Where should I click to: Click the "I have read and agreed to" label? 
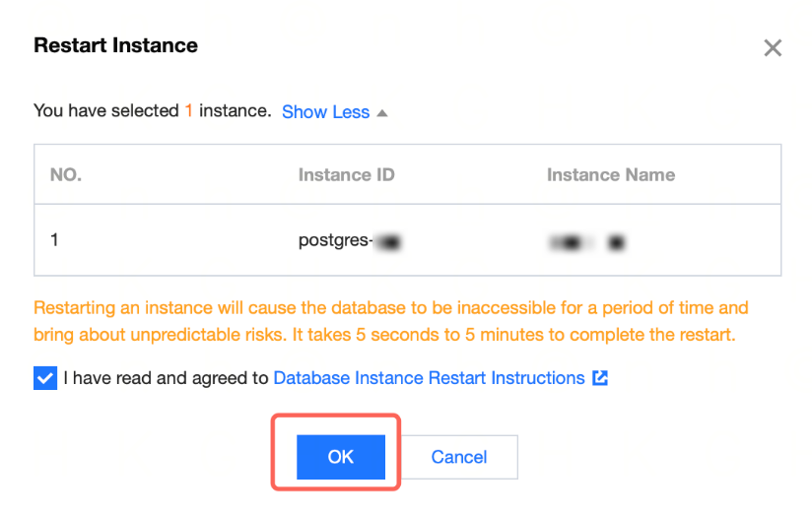point(166,378)
